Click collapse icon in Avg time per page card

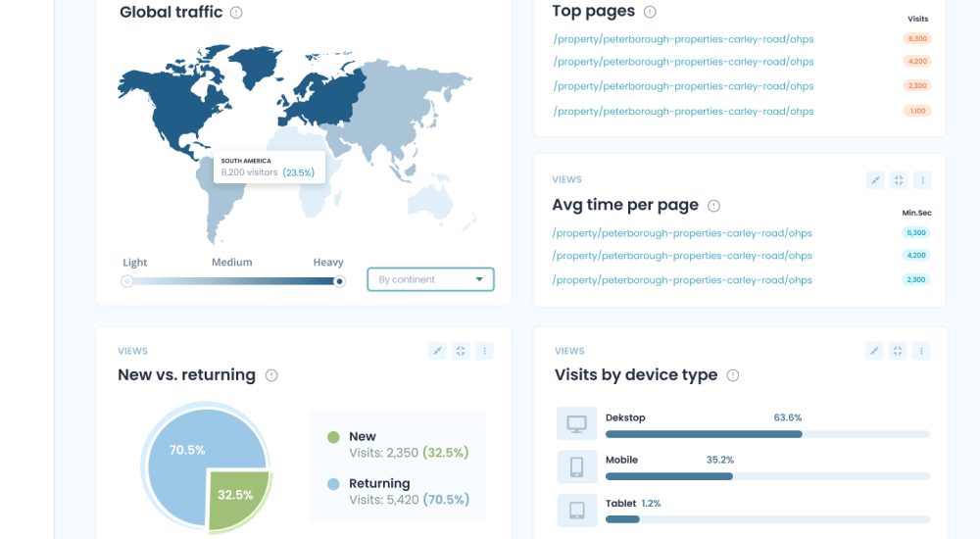click(899, 180)
